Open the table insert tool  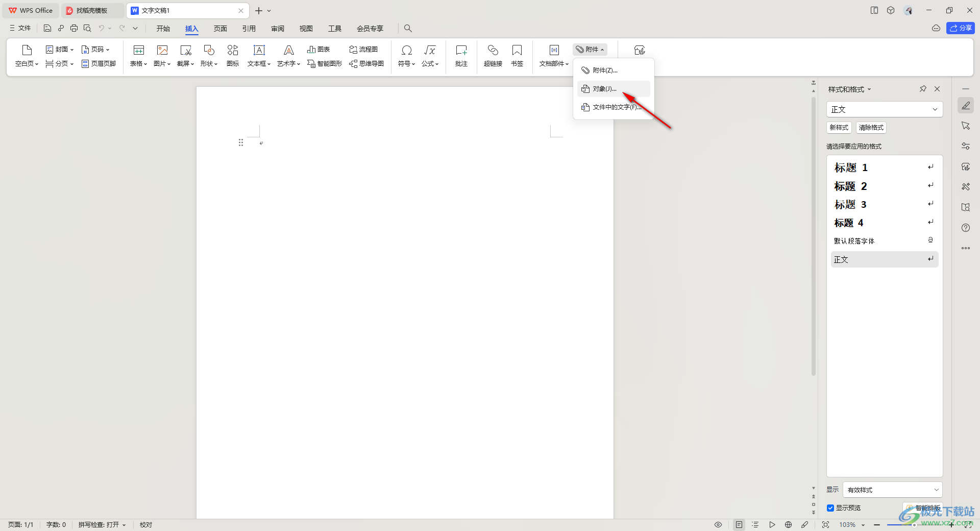138,56
